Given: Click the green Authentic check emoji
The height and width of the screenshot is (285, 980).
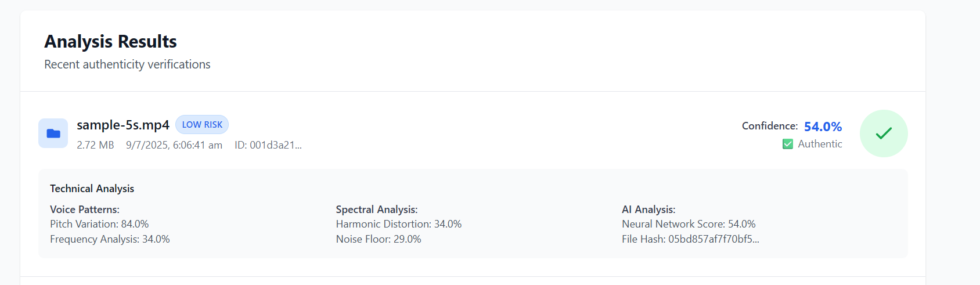Looking at the screenshot, I should pos(787,144).
